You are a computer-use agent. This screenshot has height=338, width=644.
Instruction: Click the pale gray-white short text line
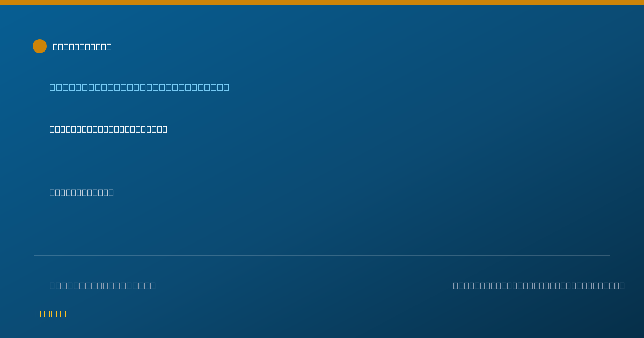click(x=82, y=193)
